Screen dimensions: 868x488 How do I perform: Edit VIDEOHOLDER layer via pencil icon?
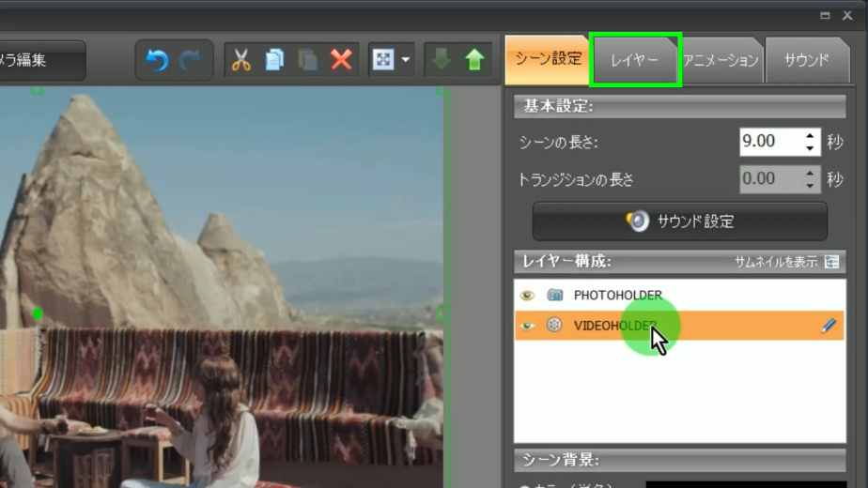click(x=828, y=326)
